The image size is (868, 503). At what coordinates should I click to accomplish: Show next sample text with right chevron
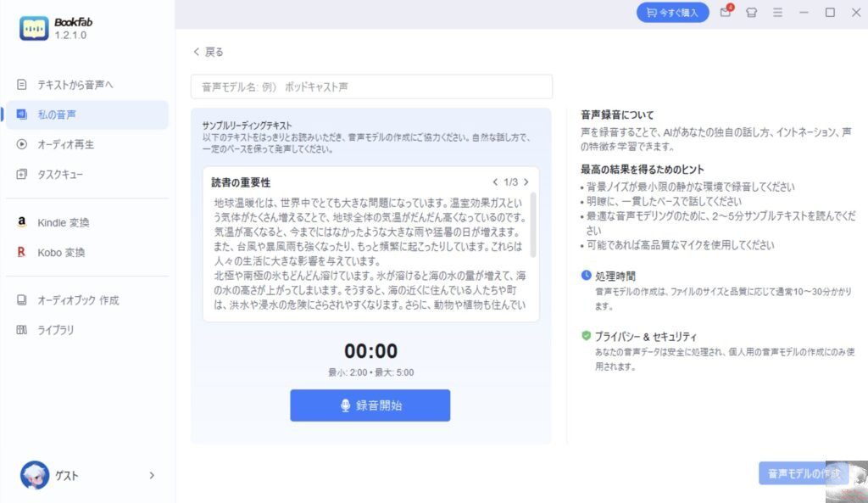coord(526,182)
